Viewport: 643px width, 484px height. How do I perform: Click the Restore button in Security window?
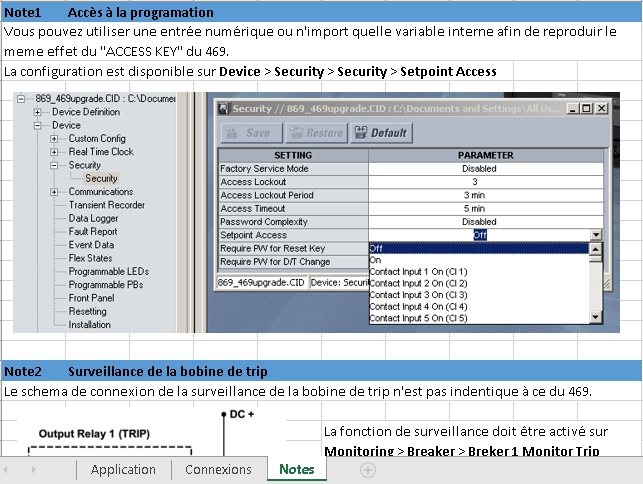[315, 132]
